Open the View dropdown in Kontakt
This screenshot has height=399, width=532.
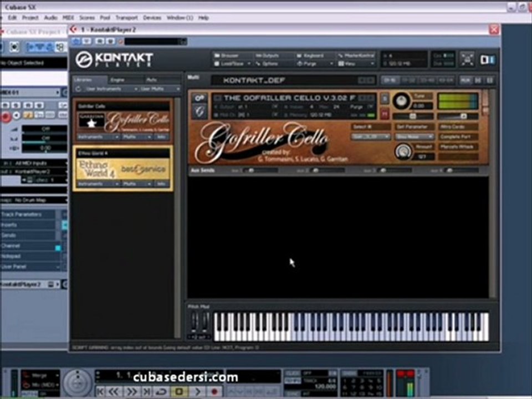click(x=356, y=64)
